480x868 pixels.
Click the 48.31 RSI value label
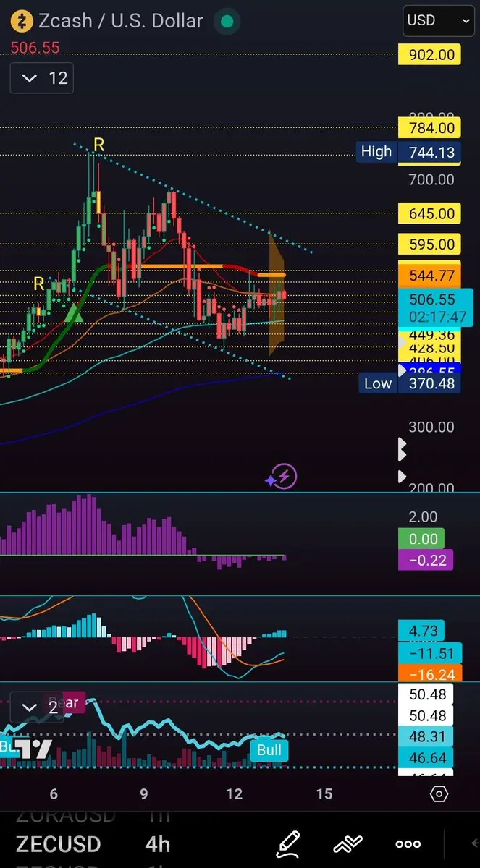coord(426,736)
